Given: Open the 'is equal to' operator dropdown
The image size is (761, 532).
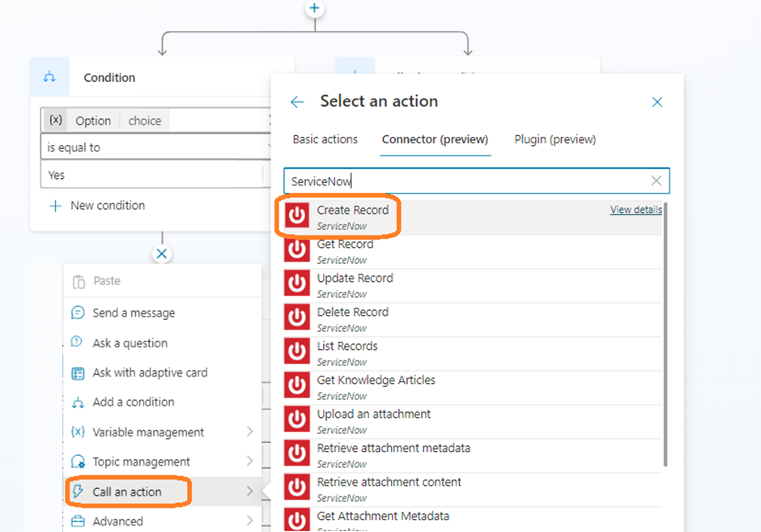Looking at the screenshot, I should click(158, 147).
